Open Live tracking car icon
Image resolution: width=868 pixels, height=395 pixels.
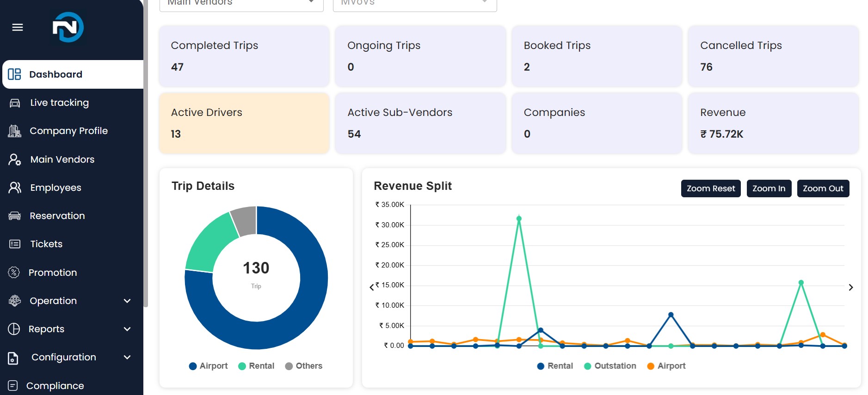coord(15,103)
